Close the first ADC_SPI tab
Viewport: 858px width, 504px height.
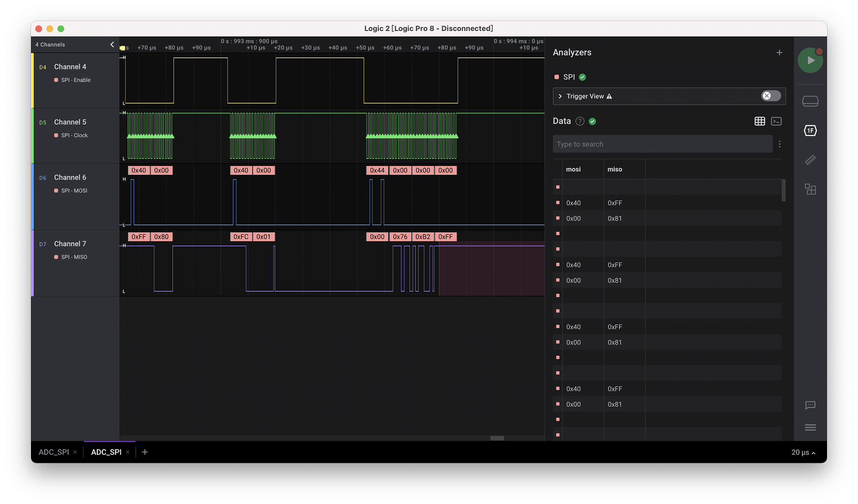tap(75, 452)
